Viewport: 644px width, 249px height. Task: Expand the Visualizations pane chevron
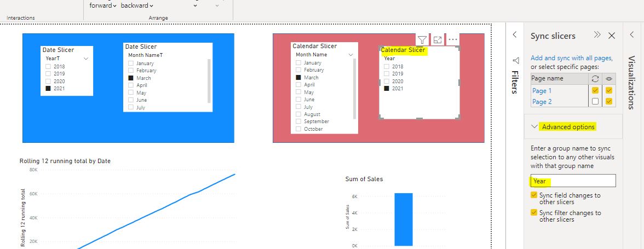pos(632,35)
